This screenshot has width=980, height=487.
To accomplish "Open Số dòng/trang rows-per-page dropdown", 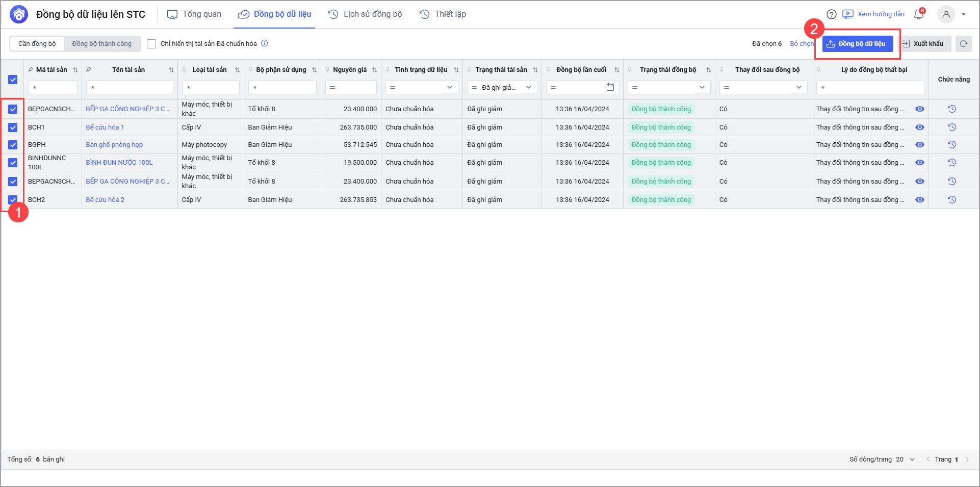I will coord(912,459).
